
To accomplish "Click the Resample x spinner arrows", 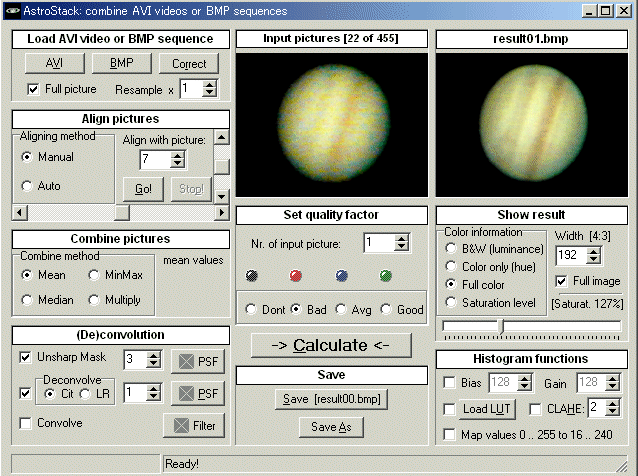I will tap(209, 88).
